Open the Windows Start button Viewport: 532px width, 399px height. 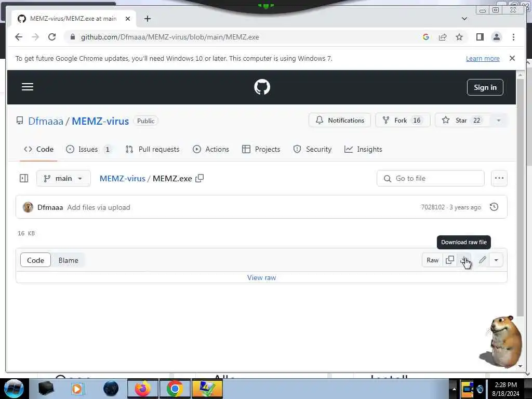(x=14, y=389)
